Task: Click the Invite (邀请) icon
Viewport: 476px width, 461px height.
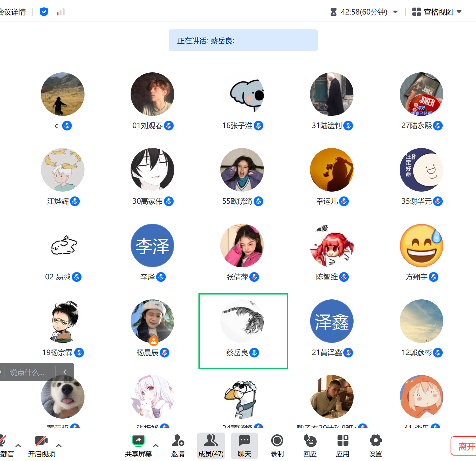Action: coord(178,446)
